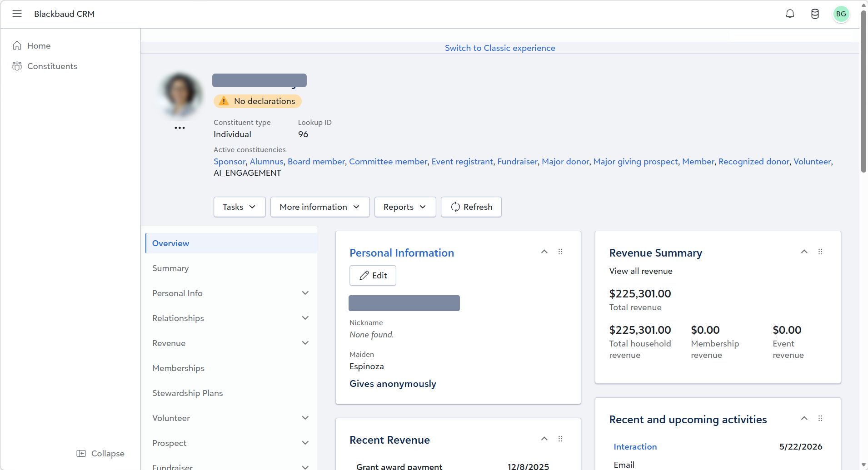Viewport: 868px width, 470px height.
Task: Open the Major giving prospect link
Action: click(636, 161)
